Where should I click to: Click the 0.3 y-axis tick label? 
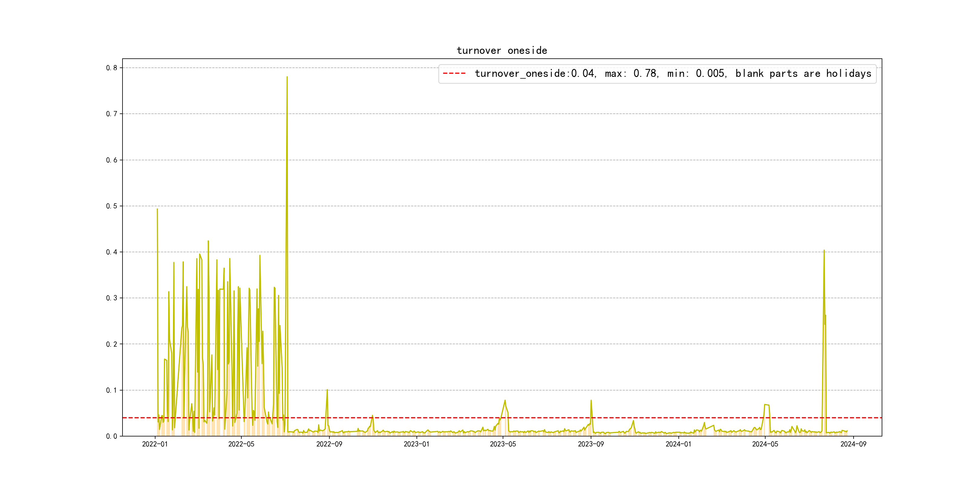[x=112, y=298]
